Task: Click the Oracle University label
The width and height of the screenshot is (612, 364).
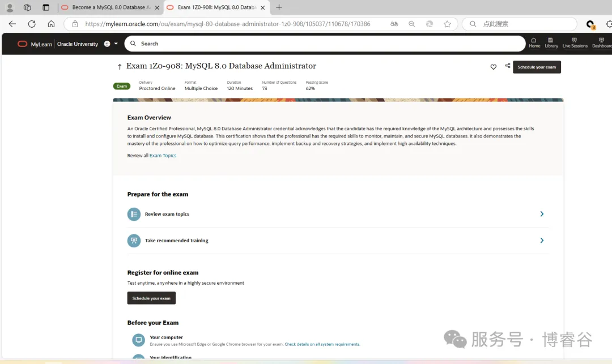Action: pos(78,44)
